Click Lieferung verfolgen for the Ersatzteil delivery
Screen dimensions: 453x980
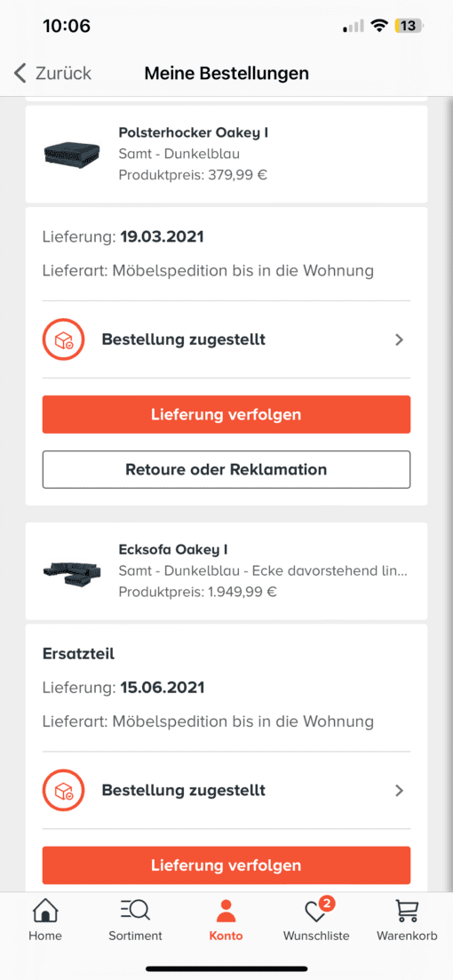pyautogui.click(x=226, y=865)
